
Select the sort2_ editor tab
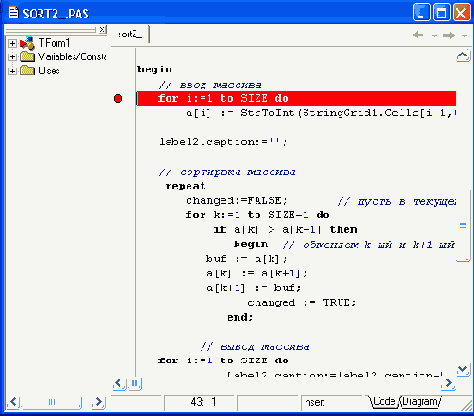tap(130, 34)
